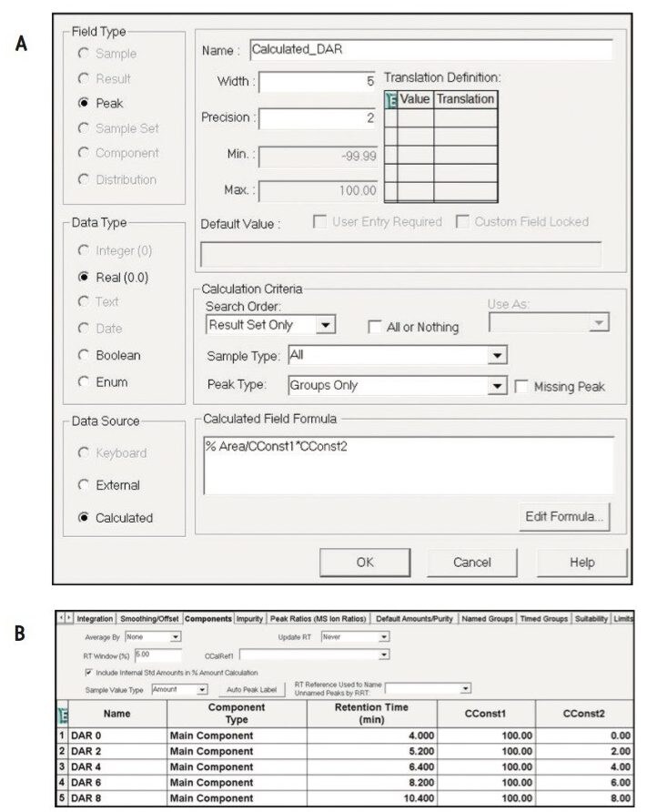Open the Average By dropdown
Screen dimensions: 657x812
(176, 636)
